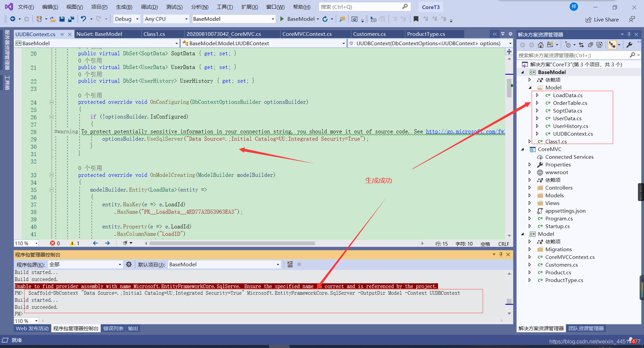Click the warning count indicator showing 1
The image size is (644, 348).
coord(75,243)
